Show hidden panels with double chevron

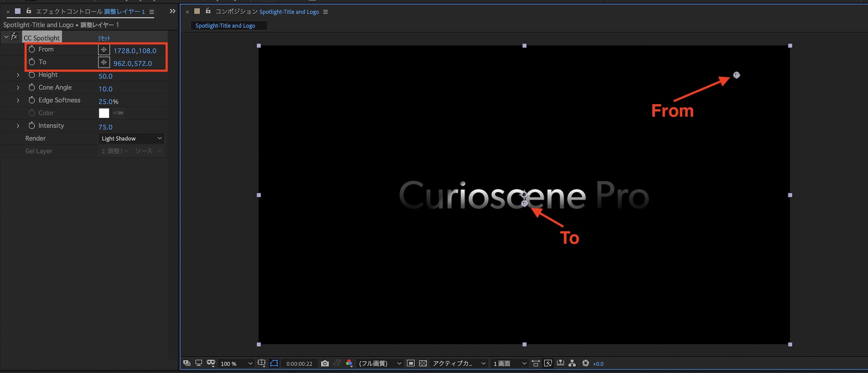(172, 11)
